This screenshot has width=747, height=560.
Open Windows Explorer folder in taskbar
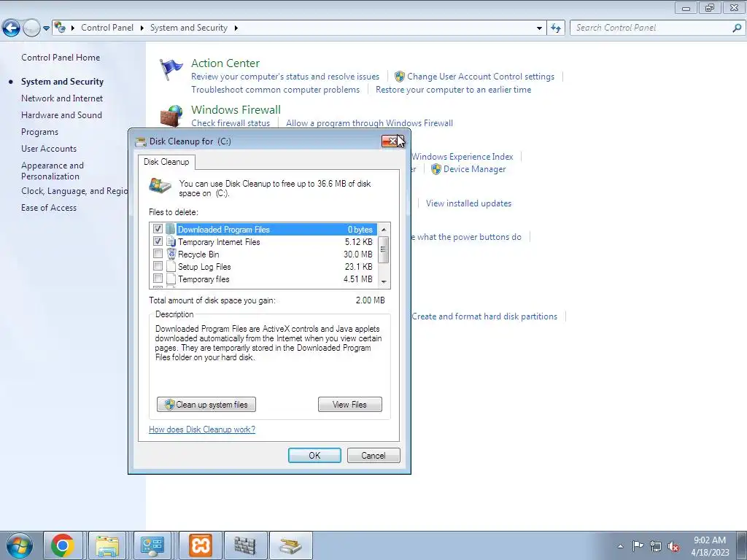tap(107, 545)
